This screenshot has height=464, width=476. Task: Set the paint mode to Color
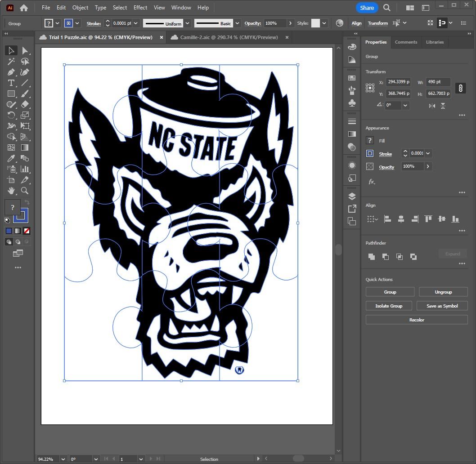[x=9, y=231]
